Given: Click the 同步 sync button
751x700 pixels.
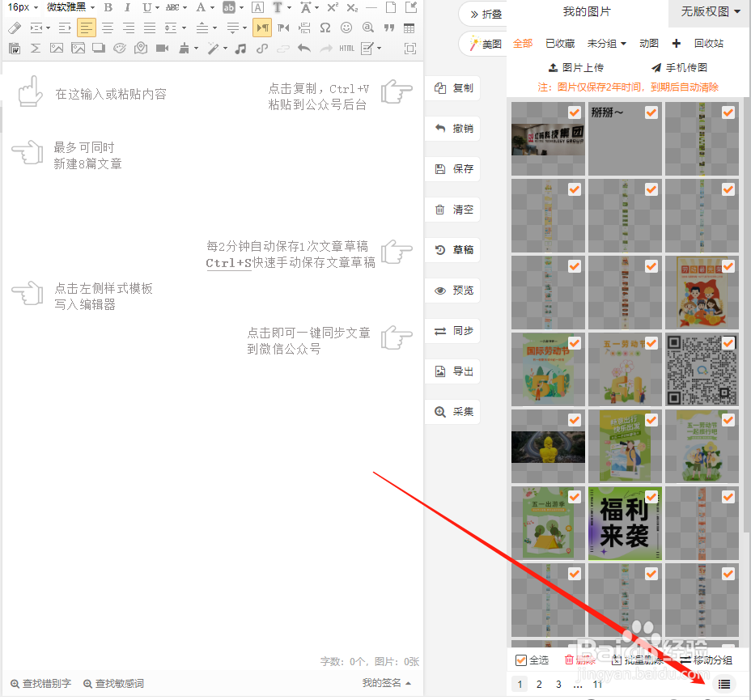Looking at the screenshot, I should pos(451,330).
